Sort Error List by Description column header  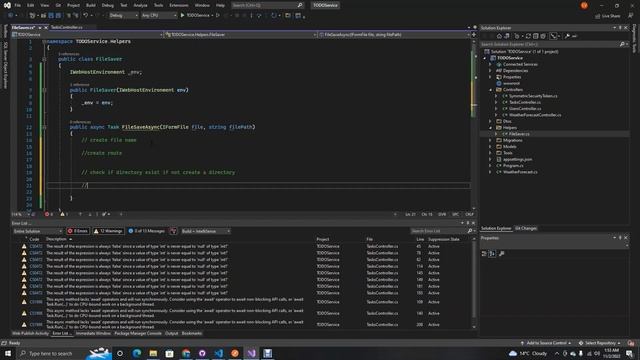[57, 239]
